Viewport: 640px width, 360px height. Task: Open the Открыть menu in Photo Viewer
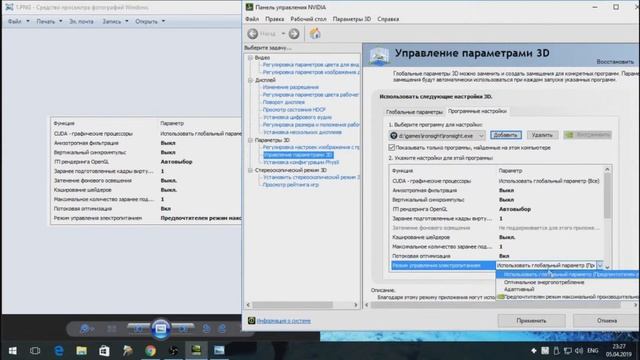150,21
